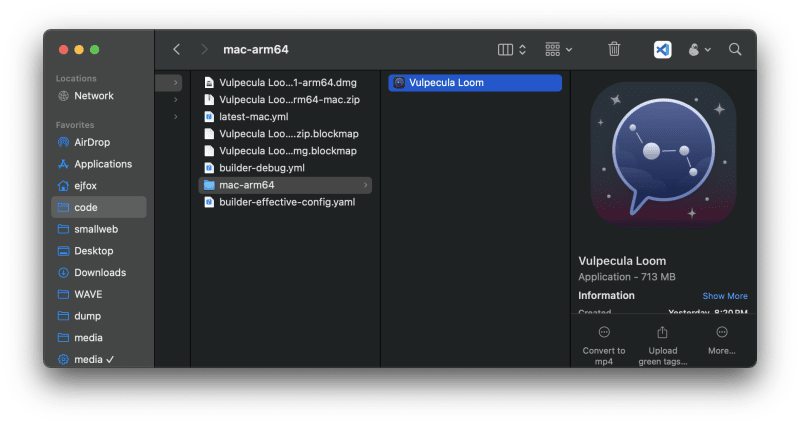Expand chevron on mac-arm64 folder row
800x425 pixels.
tap(365, 185)
